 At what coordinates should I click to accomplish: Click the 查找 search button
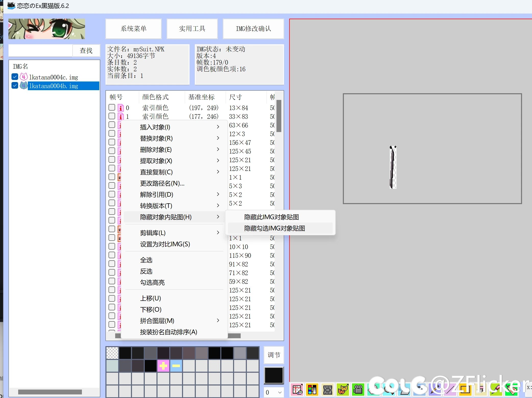click(86, 50)
